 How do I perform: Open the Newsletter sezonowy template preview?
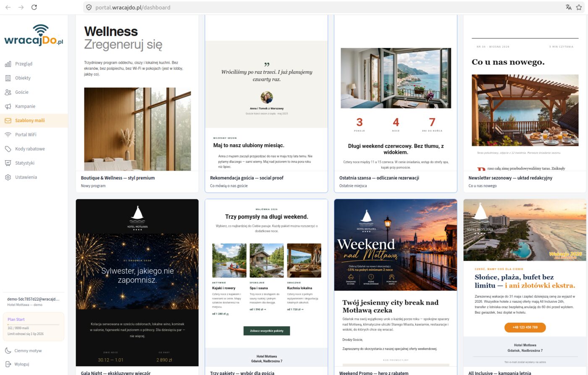525,93
